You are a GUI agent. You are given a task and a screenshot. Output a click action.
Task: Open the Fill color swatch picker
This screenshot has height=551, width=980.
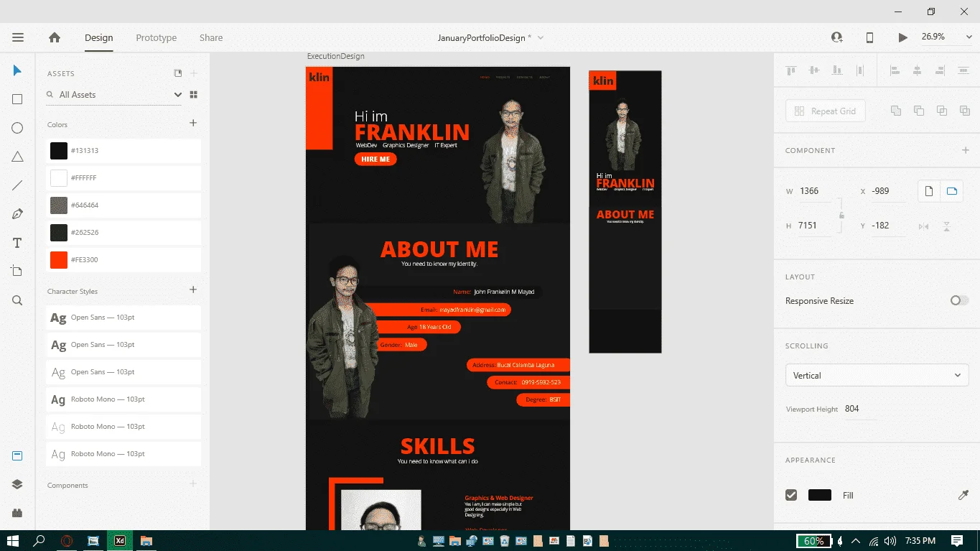tap(819, 495)
